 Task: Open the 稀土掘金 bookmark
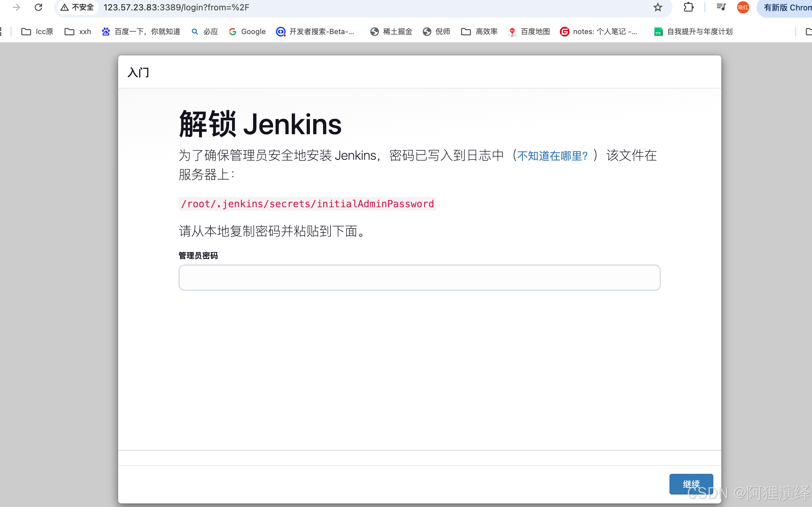(390, 31)
